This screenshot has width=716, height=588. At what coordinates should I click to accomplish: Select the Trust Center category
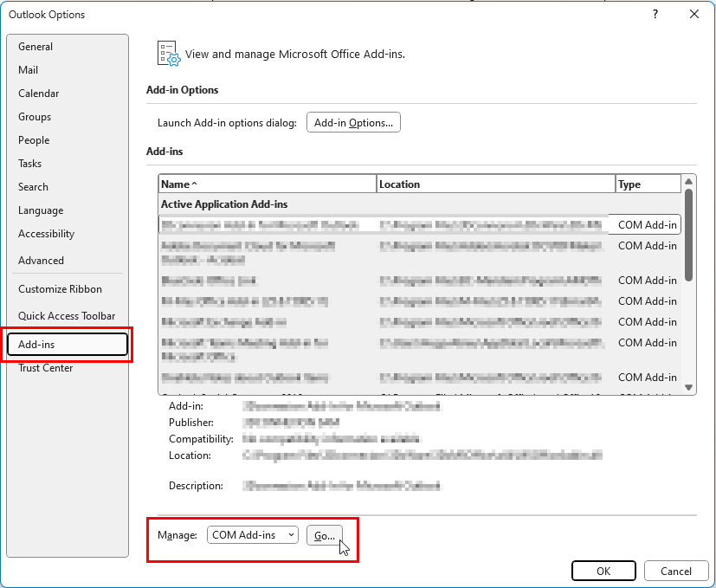tap(46, 368)
